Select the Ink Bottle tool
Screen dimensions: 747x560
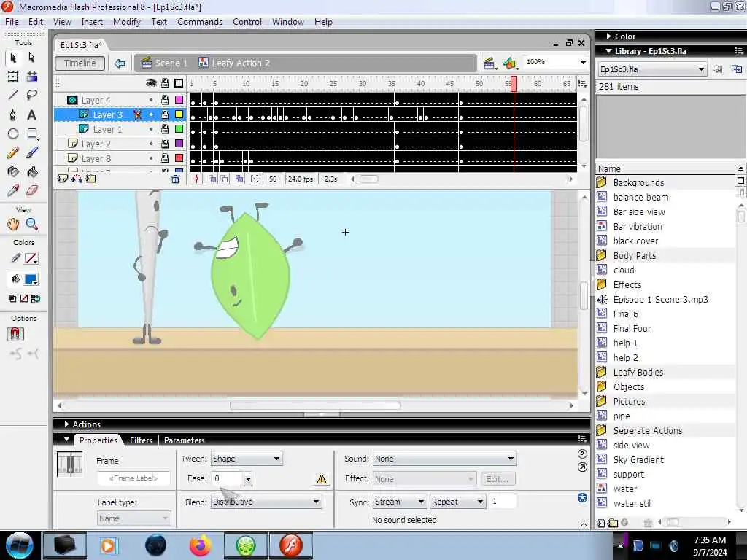coord(13,171)
